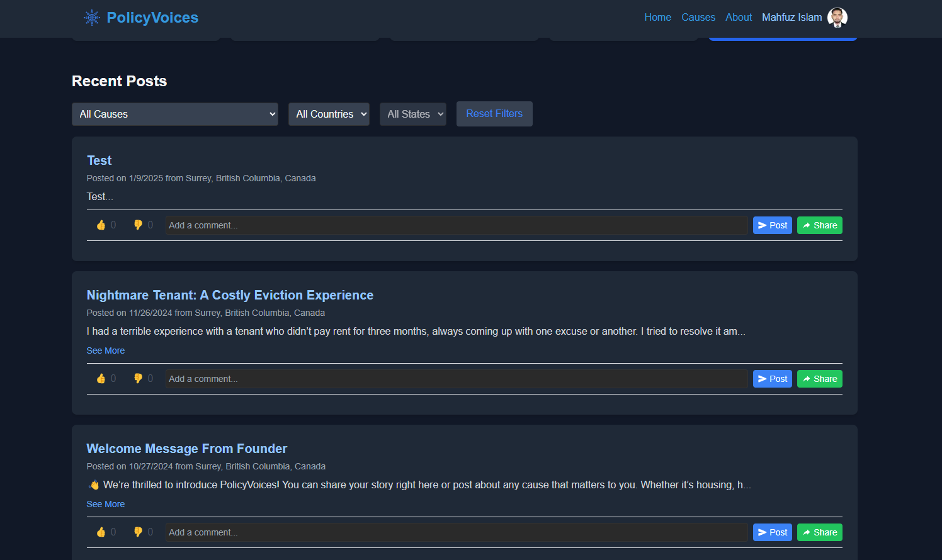Dislike the Nightmare Tenant eviction post
This screenshot has height=560, width=942.
coord(139,378)
